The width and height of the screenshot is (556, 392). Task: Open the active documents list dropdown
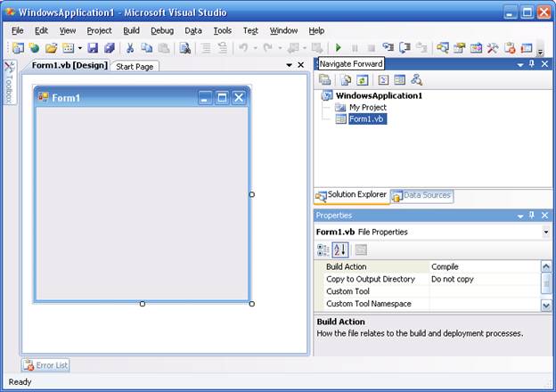click(289, 65)
